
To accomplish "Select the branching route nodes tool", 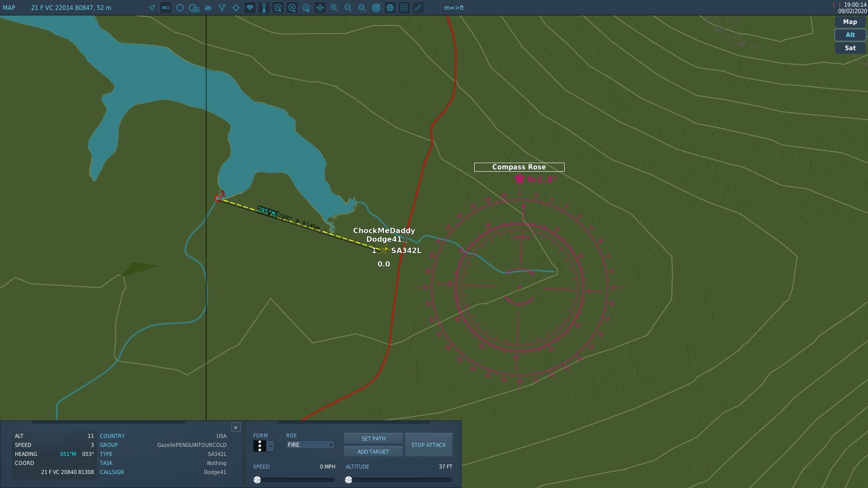I will click(222, 8).
